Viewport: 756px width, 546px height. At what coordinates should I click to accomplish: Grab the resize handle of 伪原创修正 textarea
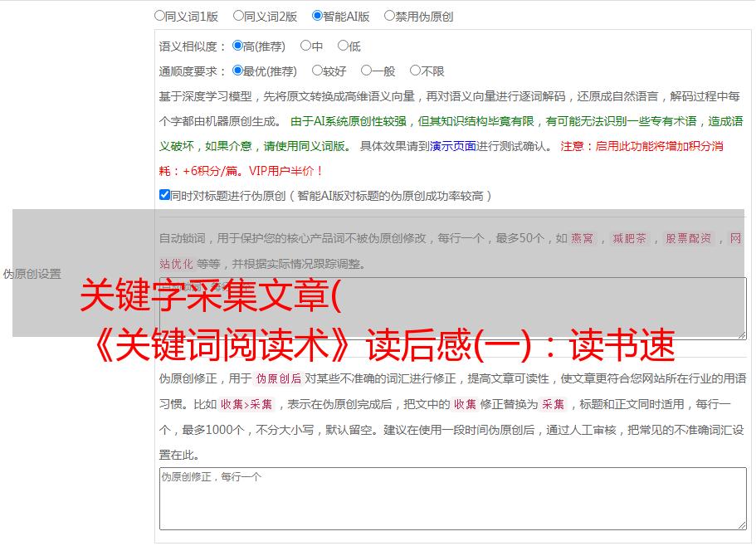(742, 525)
